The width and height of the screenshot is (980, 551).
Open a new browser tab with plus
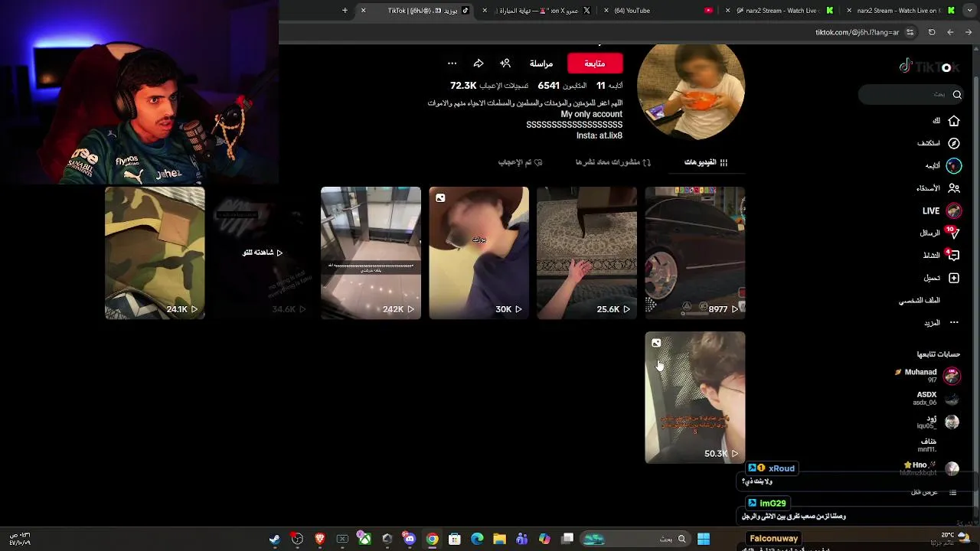pos(345,11)
